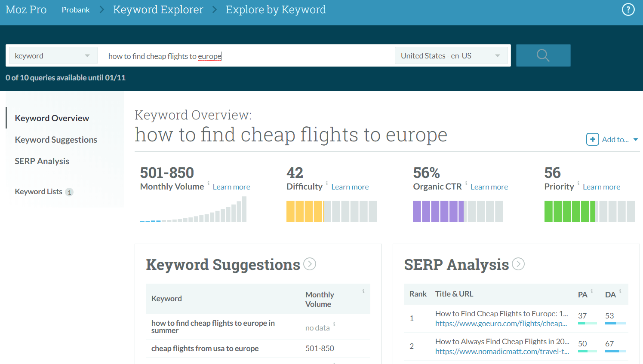Click the Keyword Suggestions panel heading
Viewport: 643px width, 364px height.
coord(223,265)
